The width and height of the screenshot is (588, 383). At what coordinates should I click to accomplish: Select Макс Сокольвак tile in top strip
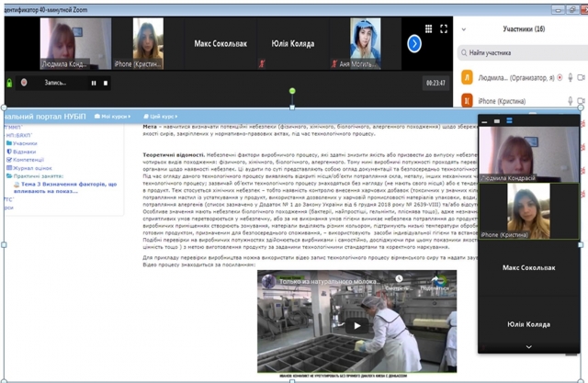pyautogui.click(x=220, y=43)
